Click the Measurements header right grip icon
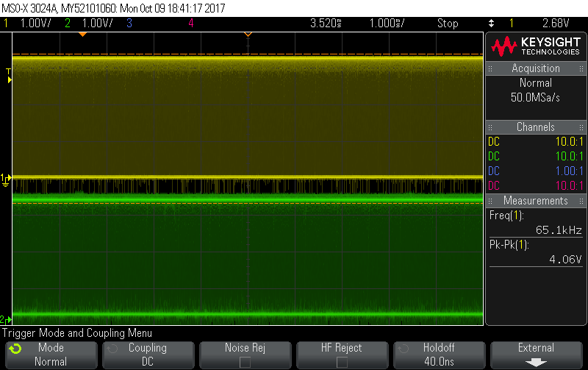This screenshot has height=370, width=588. pos(581,201)
